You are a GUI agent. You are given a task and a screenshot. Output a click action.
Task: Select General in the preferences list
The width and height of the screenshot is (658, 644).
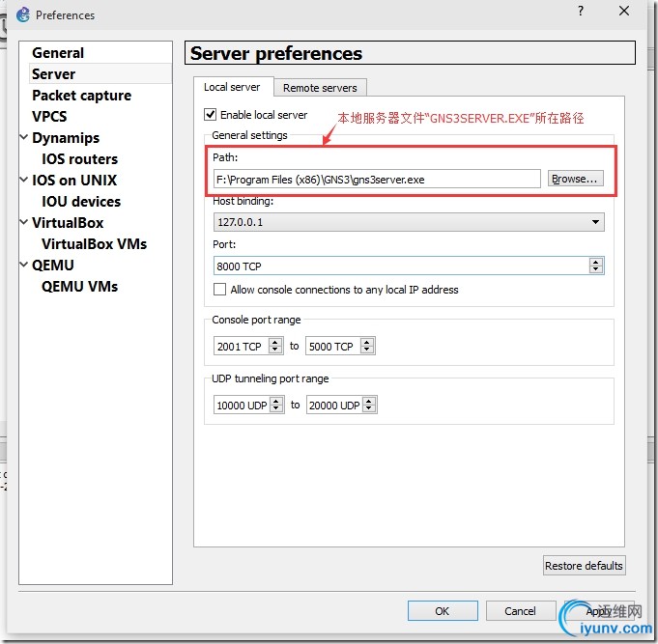[x=58, y=53]
